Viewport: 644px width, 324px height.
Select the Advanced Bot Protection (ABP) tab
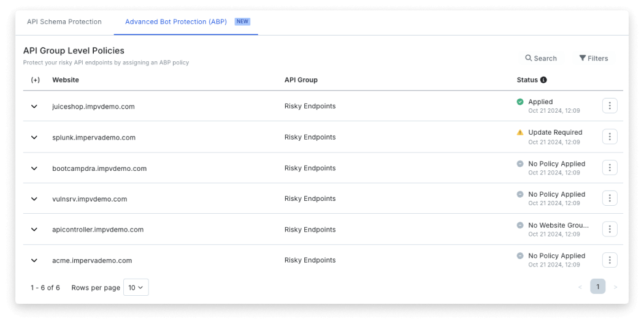click(176, 22)
